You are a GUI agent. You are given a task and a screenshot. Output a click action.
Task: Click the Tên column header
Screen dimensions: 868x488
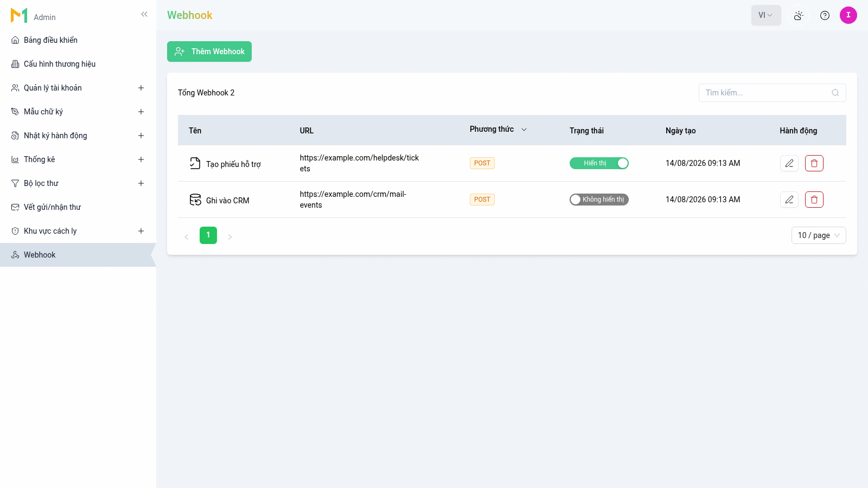tap(195, 131)
